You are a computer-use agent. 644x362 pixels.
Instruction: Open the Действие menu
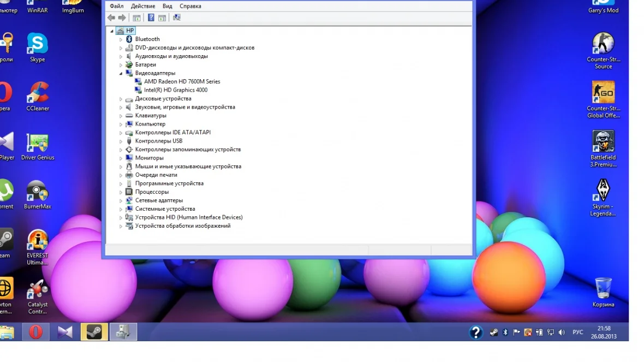coord(143,6)
